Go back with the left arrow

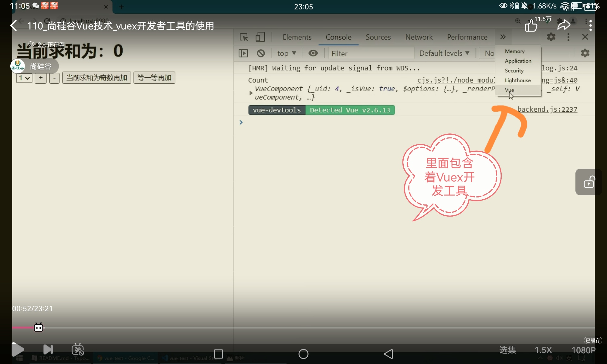click(x=14, y=26)
